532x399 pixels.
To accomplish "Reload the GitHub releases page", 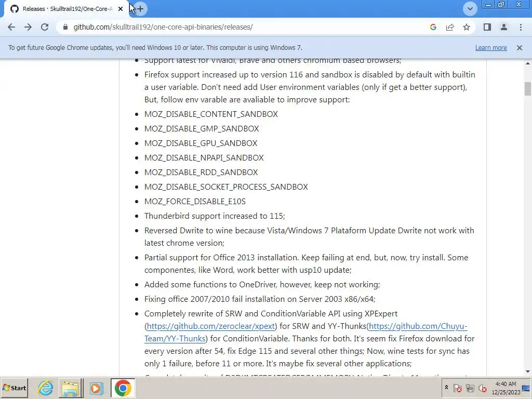I will coord(45,27).
